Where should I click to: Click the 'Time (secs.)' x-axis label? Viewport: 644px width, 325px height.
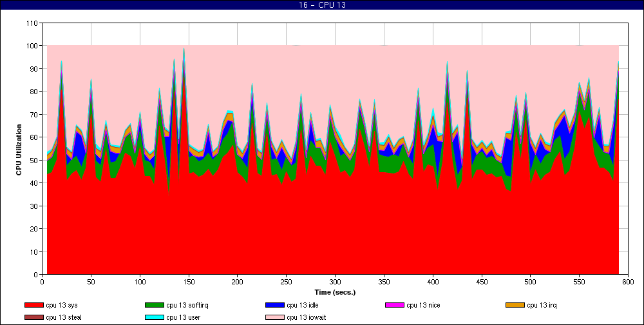pyautogui.click(x=335, y=293)
